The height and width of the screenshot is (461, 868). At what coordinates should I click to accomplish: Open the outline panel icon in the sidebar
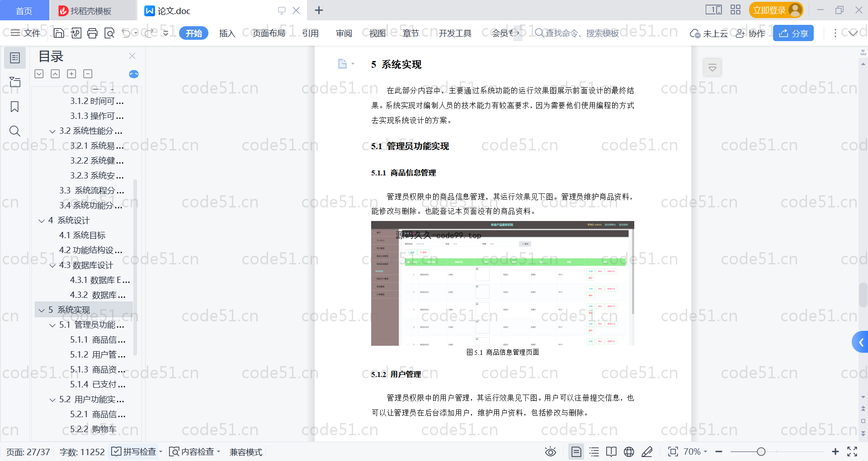coord(15,58)
